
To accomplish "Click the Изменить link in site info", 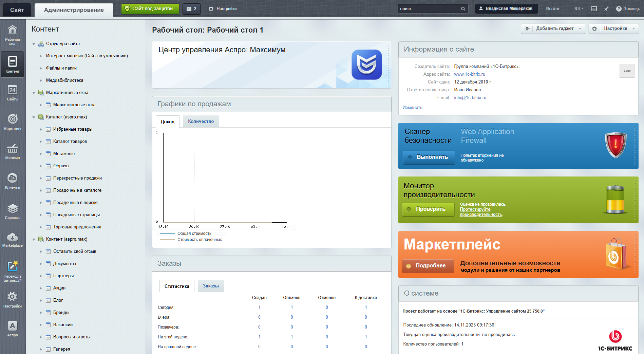I will 412,108.
